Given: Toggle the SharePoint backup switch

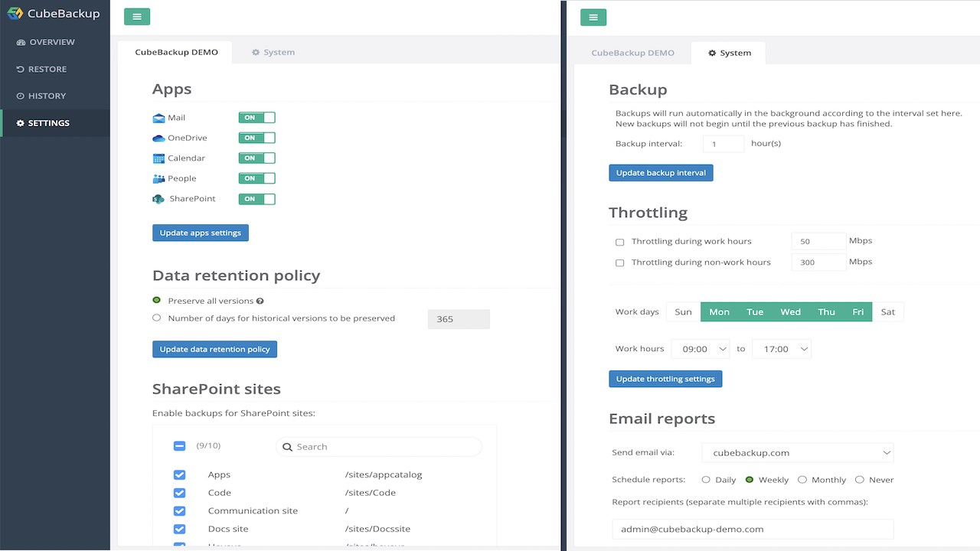Looking at the screenshot, I should [256, 199].
